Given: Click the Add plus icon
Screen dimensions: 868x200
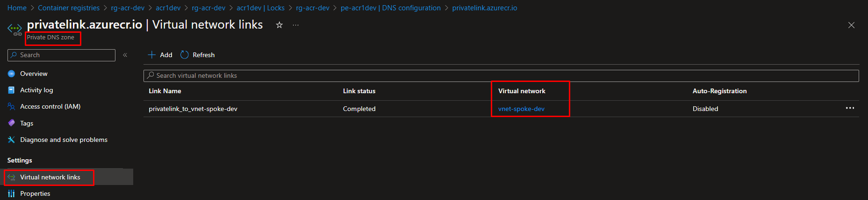Looking at the screenshot, I should click(x=151, y=55).
